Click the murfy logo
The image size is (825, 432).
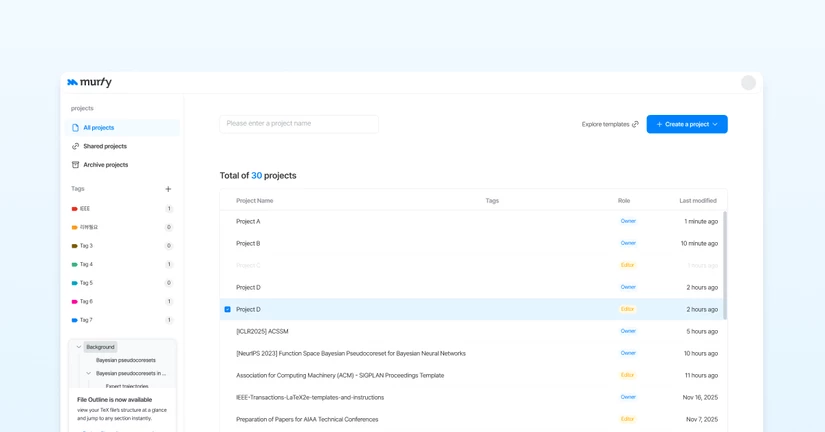89,82
